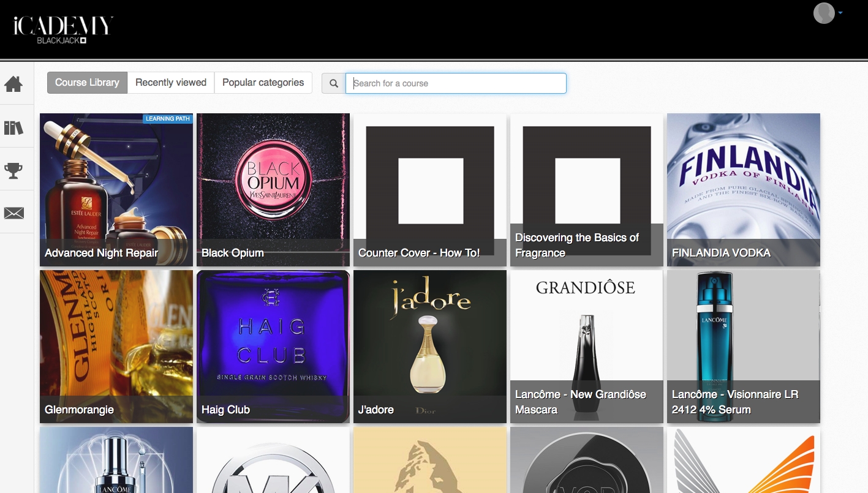Show the Popular categories tab
This screenshot has width=868, height=493.
[x=263, y=83]
